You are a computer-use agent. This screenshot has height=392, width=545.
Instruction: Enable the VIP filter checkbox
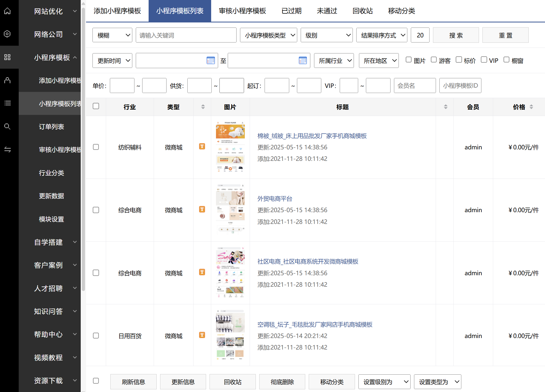484,60
